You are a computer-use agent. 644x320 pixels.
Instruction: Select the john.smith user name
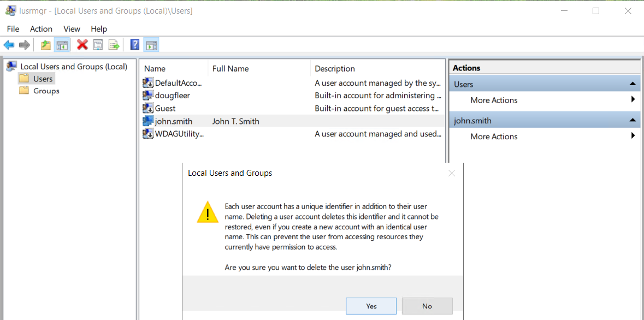[x=174, y=121]
